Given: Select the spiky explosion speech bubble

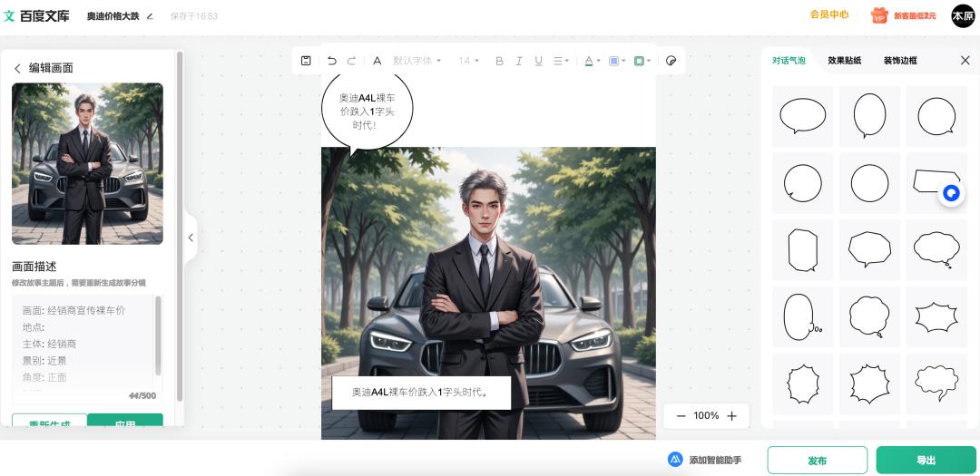Looking at the screenshot, I should point(936,316).
